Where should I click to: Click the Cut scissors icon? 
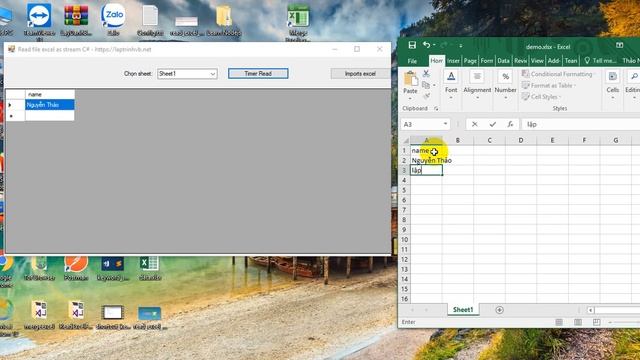pyautogui.click(x=426, y=73)
